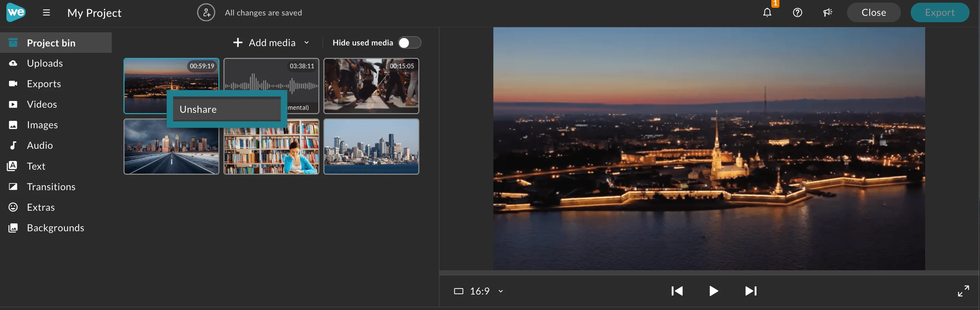Open the hamburger menu icon
Screen dimensions: 980x310
click(x=46, y=12)
